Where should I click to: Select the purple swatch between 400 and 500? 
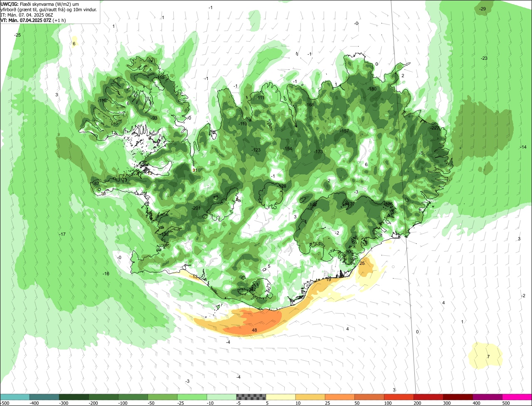[487, 397]
